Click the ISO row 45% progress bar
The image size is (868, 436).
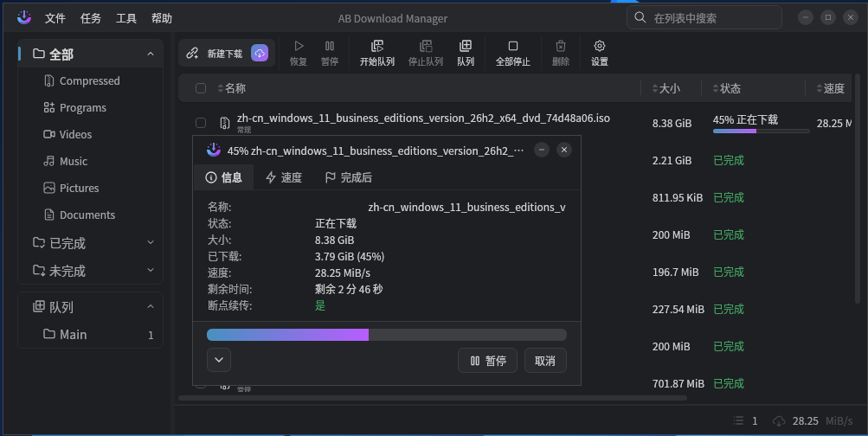click(x=762, y=131)
